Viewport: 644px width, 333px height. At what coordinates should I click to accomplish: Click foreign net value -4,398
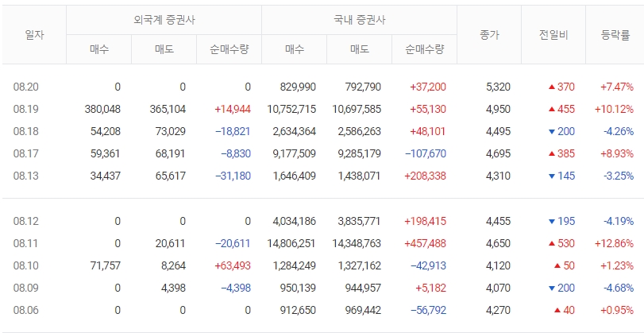point(236,288)
